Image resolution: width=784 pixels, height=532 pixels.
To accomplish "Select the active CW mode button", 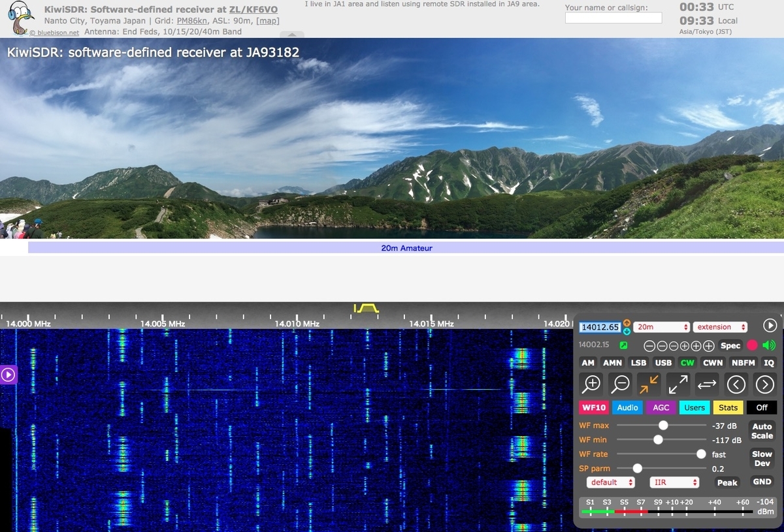I will pos(687,363).
